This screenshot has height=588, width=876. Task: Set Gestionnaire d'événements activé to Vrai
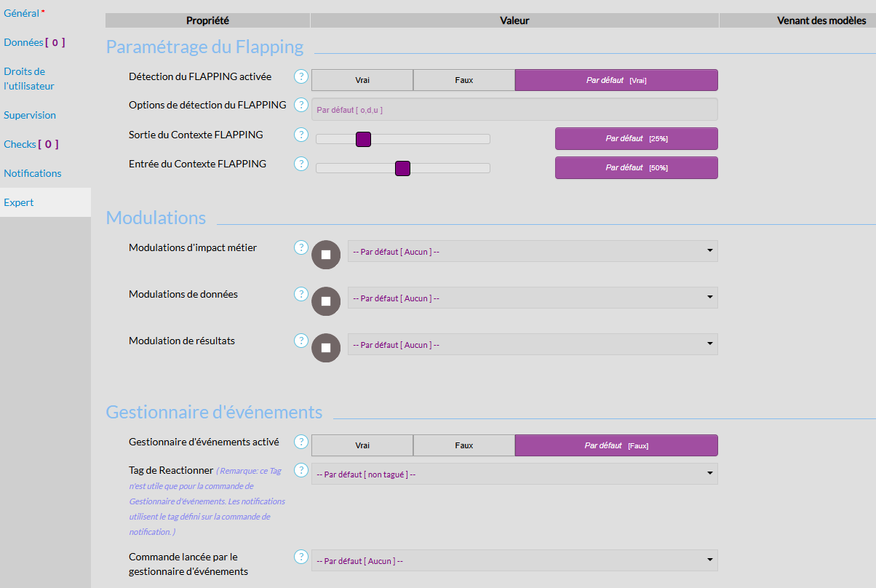pyautogui.click(x=362, y=445)
